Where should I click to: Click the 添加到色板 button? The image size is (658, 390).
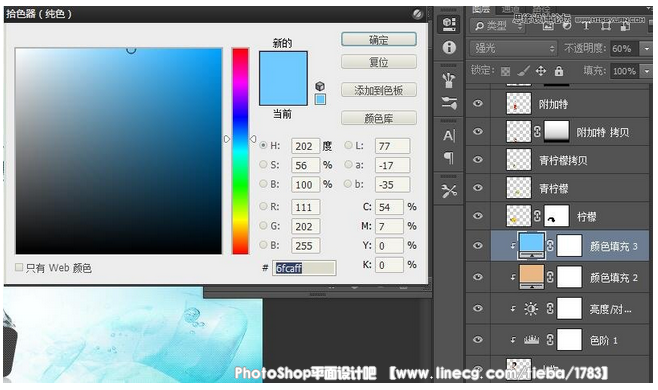point(379,90)
